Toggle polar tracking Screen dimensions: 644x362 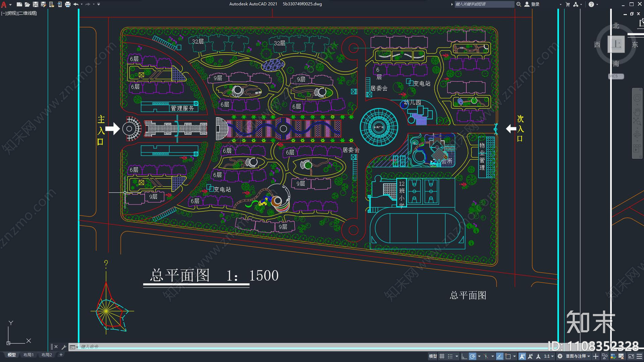point(473,356)
